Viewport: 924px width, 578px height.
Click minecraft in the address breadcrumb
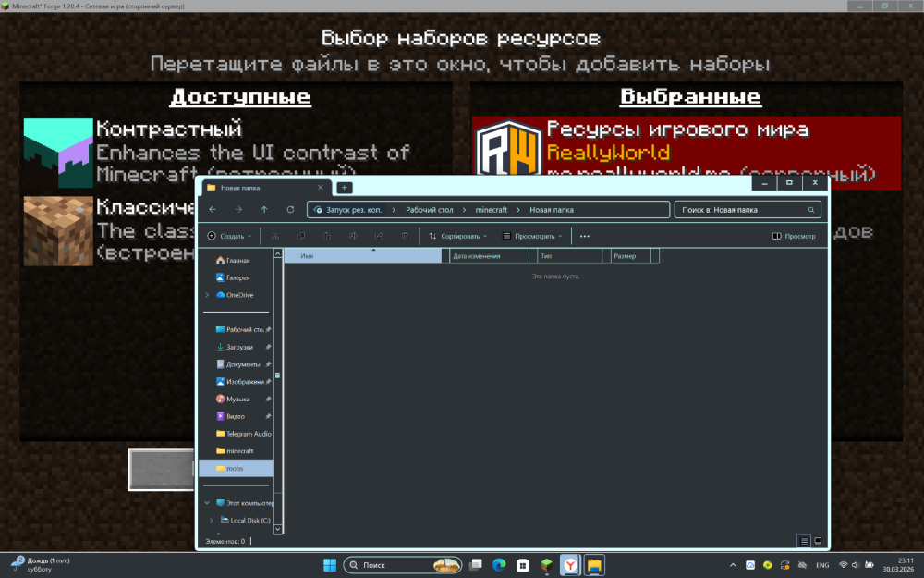coord(491,210)
